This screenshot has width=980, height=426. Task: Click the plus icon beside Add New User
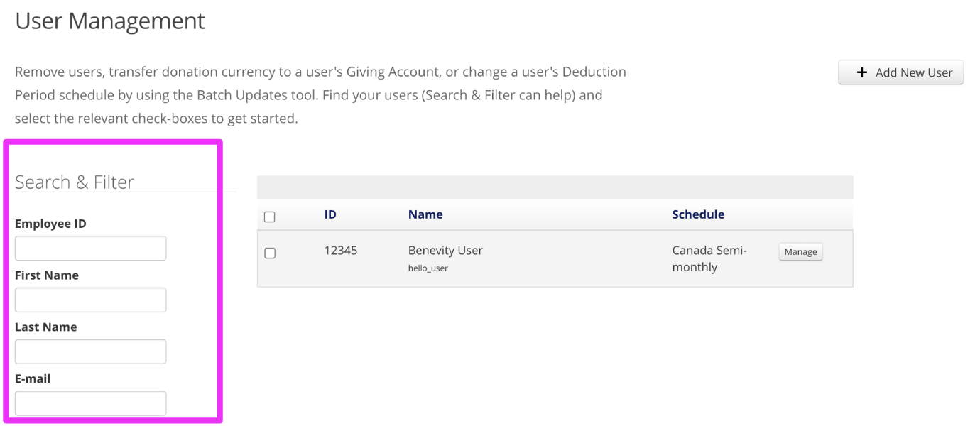(862, 72)
